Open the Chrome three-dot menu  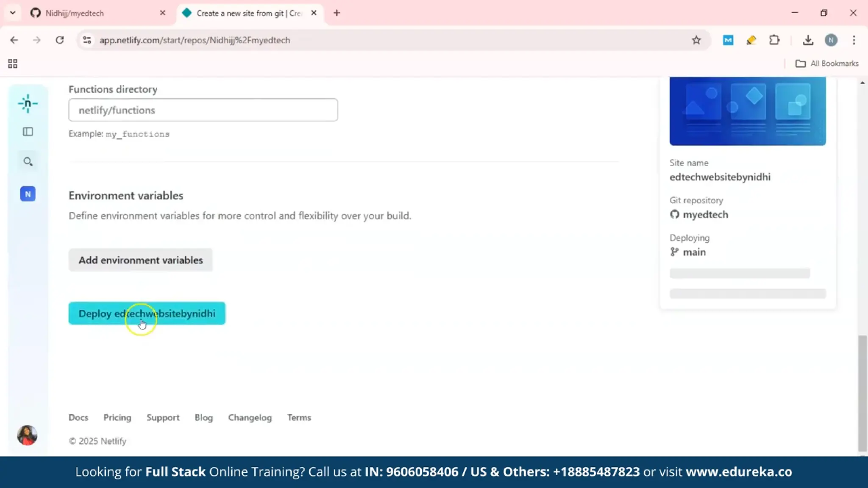click(854, 40)
